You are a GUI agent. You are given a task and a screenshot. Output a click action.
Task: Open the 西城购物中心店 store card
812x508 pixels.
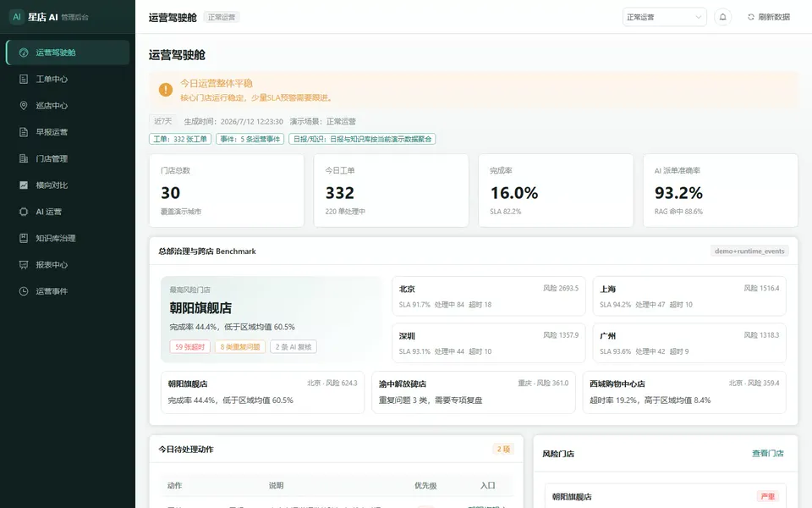[684, 392]
